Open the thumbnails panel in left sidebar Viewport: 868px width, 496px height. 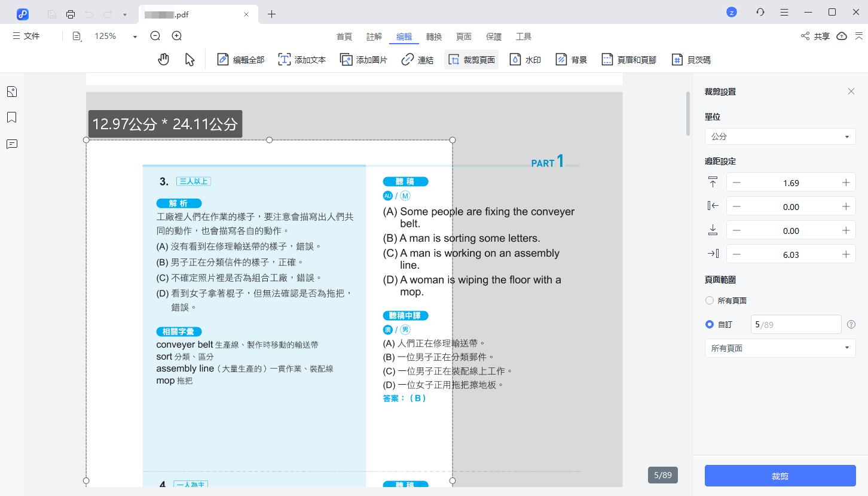11,92
